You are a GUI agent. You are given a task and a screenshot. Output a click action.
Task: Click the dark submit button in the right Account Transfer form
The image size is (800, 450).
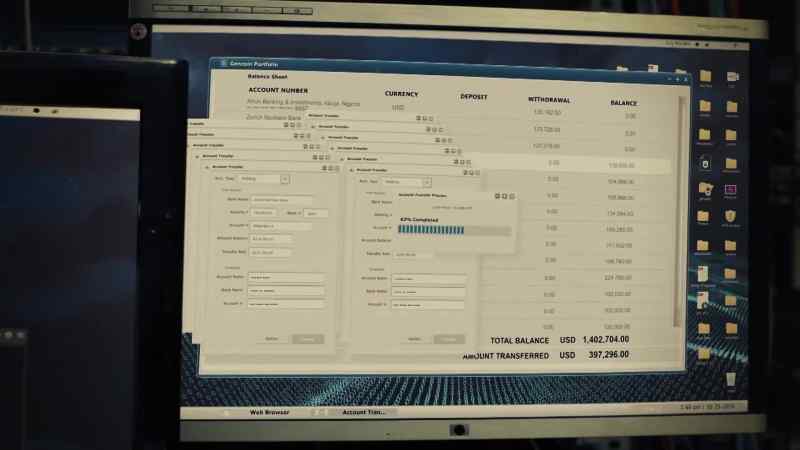pos(449,339)
